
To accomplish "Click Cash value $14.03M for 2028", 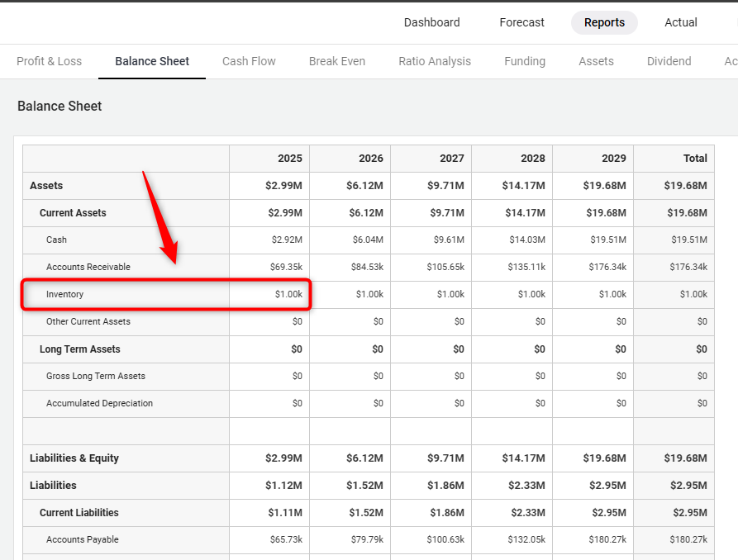I will coord(527,240).
